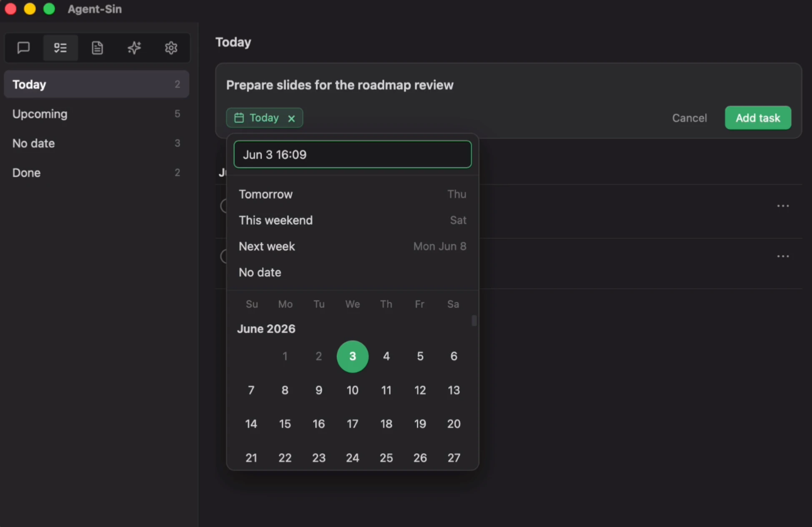Select June 25 in the calendar
Image resolution: width=812 pixels, height=527 pixels.
[386, 458]
